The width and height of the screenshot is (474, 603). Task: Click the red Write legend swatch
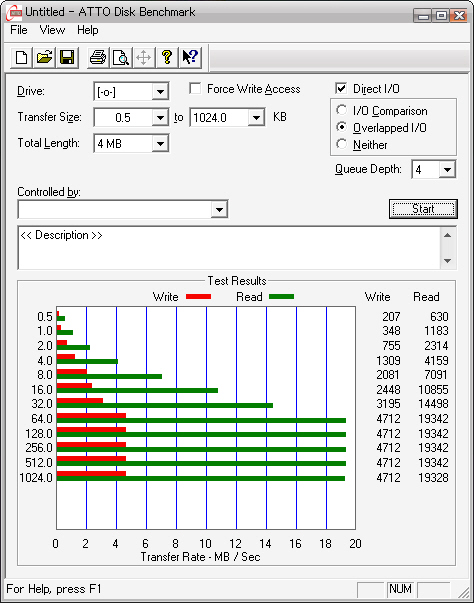(x=198, y=297)
